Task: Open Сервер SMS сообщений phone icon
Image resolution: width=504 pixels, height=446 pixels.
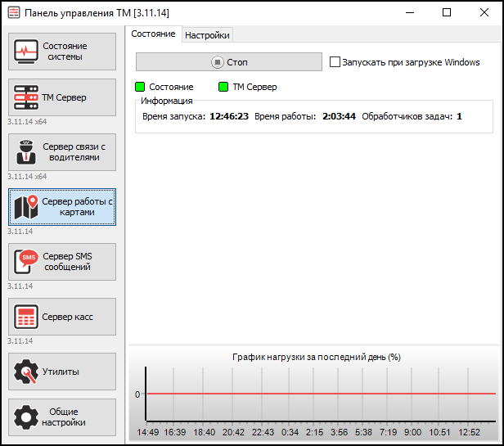Action: [26, 262]
